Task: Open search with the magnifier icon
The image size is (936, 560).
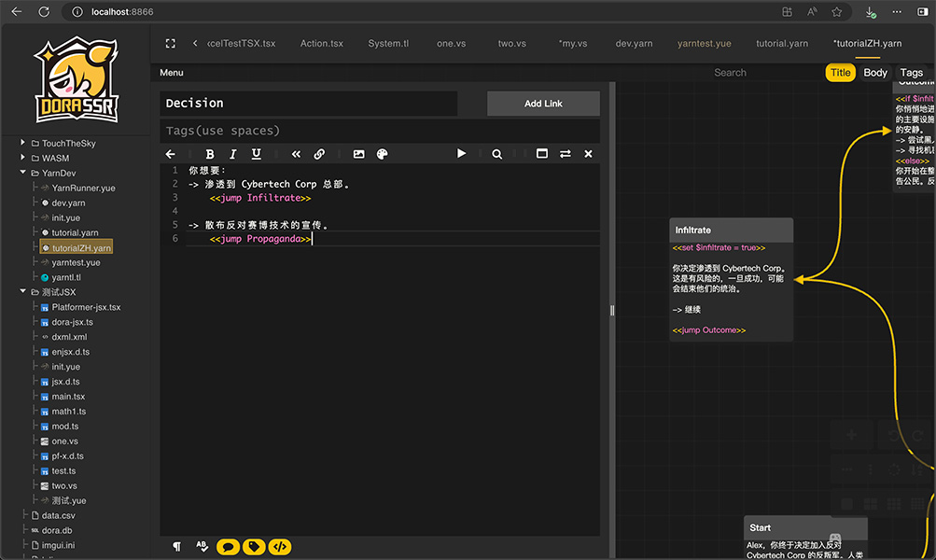Action: tap(497, 154)
